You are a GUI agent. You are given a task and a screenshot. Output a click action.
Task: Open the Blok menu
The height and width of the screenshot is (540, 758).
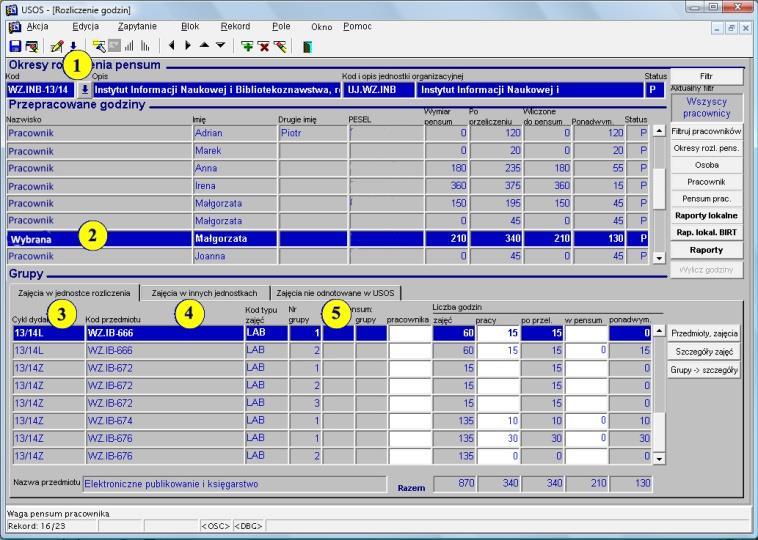190,26
